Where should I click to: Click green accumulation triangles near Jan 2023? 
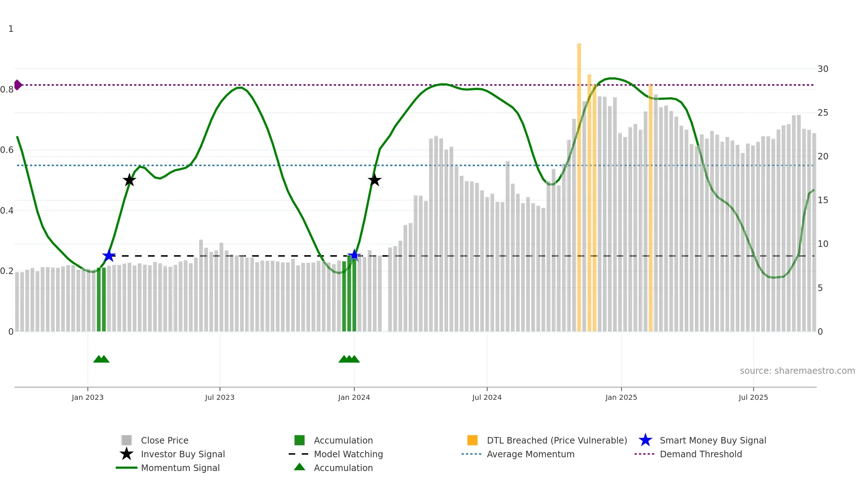[x=101, y=359]
